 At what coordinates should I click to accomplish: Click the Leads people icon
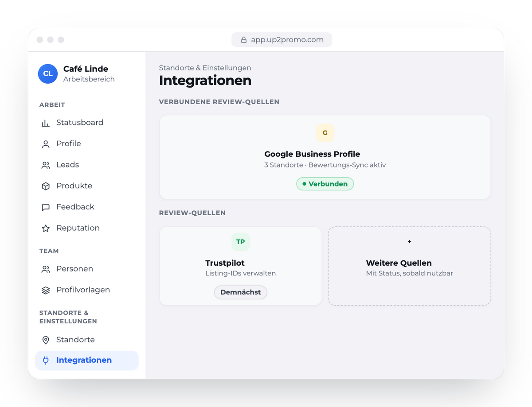click(x=46, y=165)
